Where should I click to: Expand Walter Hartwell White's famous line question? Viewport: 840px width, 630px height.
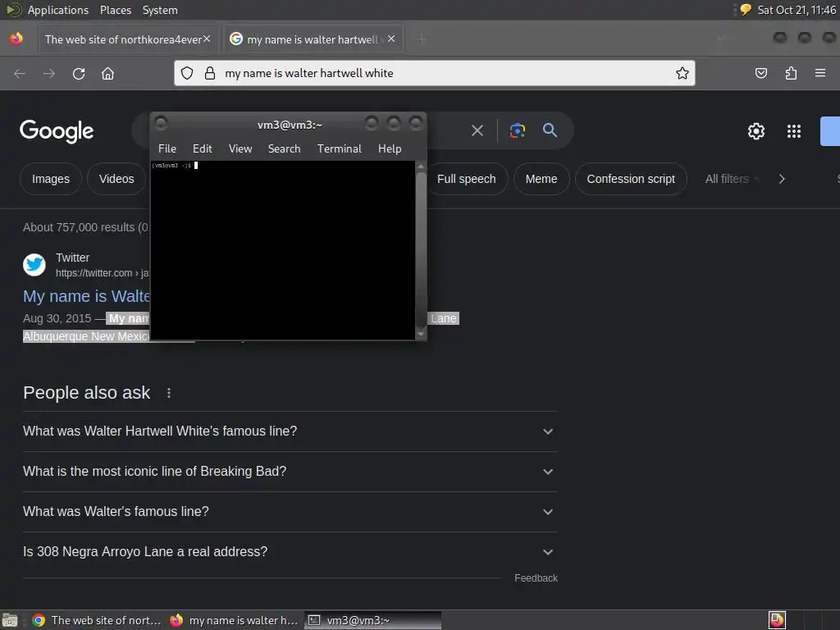pyautogui.click(x=290, y=431)
